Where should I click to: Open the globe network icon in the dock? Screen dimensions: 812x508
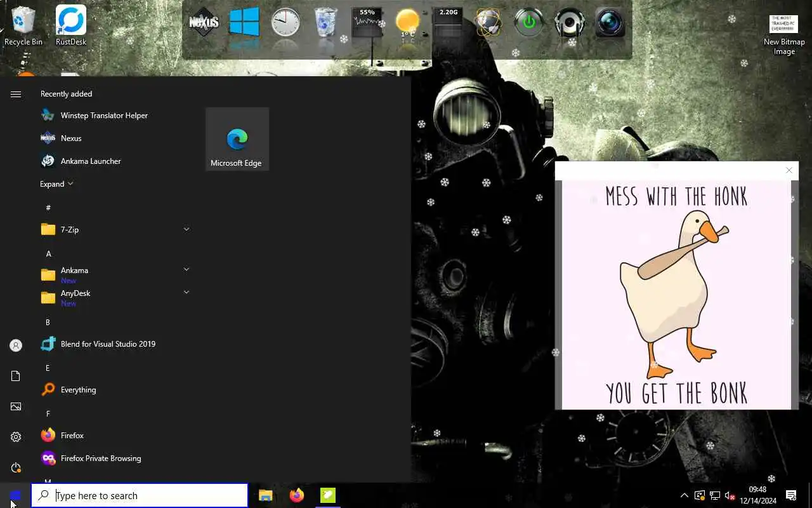pos(488,23)
